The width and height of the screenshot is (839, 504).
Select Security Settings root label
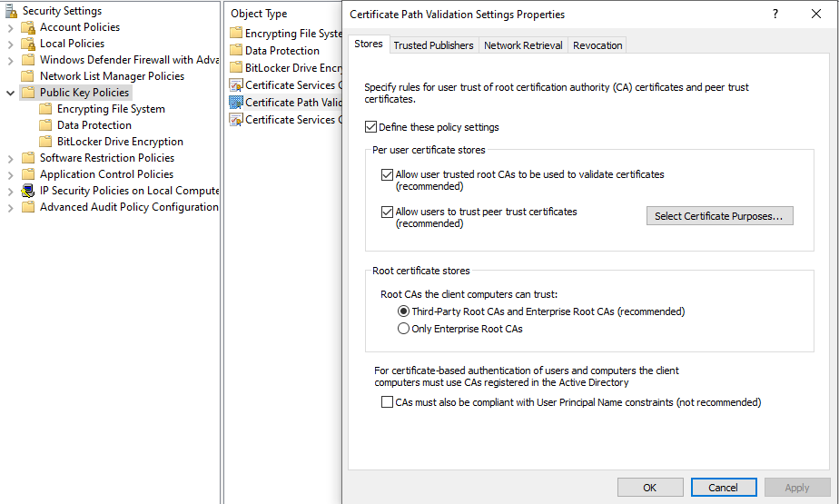[x=62, y=11]
